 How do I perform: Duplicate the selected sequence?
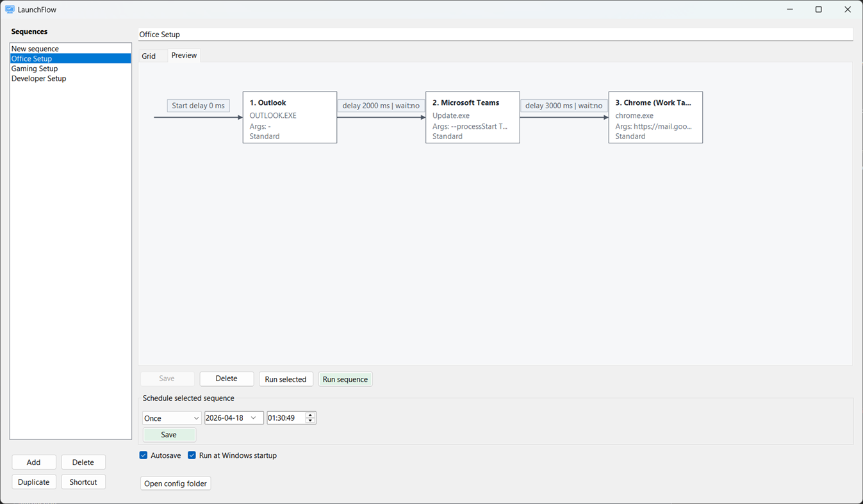[34, 482]
